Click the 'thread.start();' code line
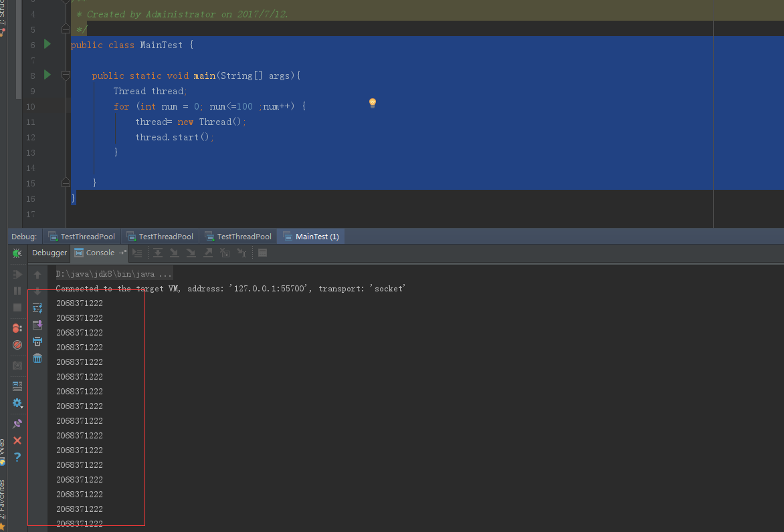Image resolution: width=784 pixels, height=532 pixels. click(x=175, y=138)
